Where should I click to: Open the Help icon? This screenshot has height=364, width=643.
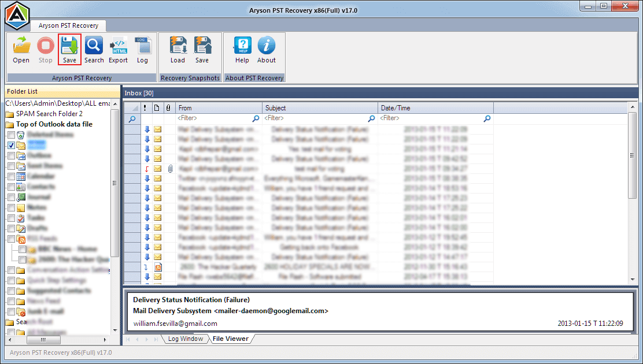(242, 50)
